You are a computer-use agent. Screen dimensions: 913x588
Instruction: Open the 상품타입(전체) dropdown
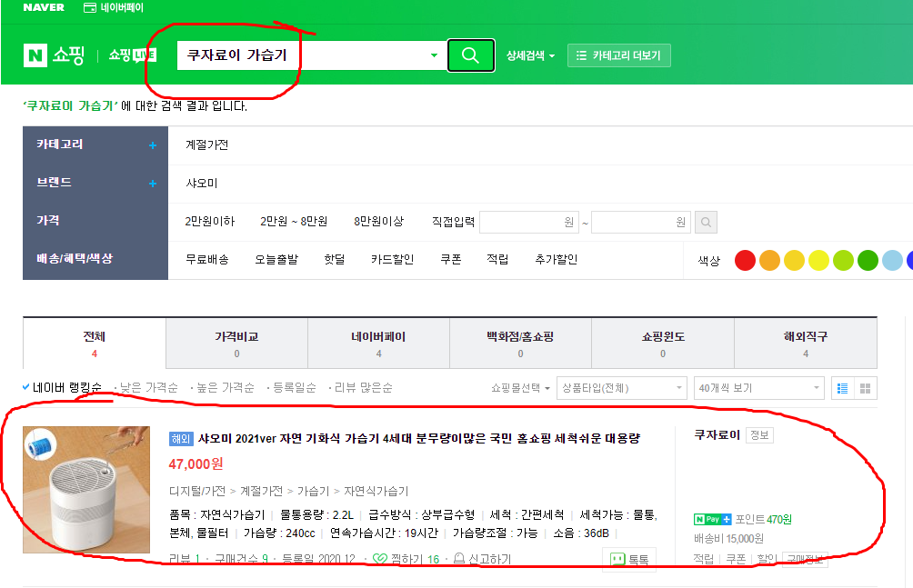tap(622, 388)
